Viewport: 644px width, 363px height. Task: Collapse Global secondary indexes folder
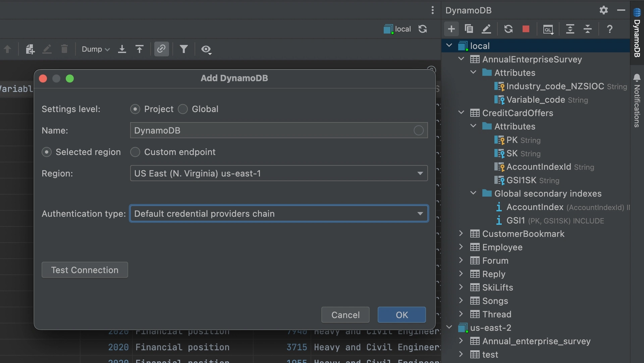click(473, 193)
